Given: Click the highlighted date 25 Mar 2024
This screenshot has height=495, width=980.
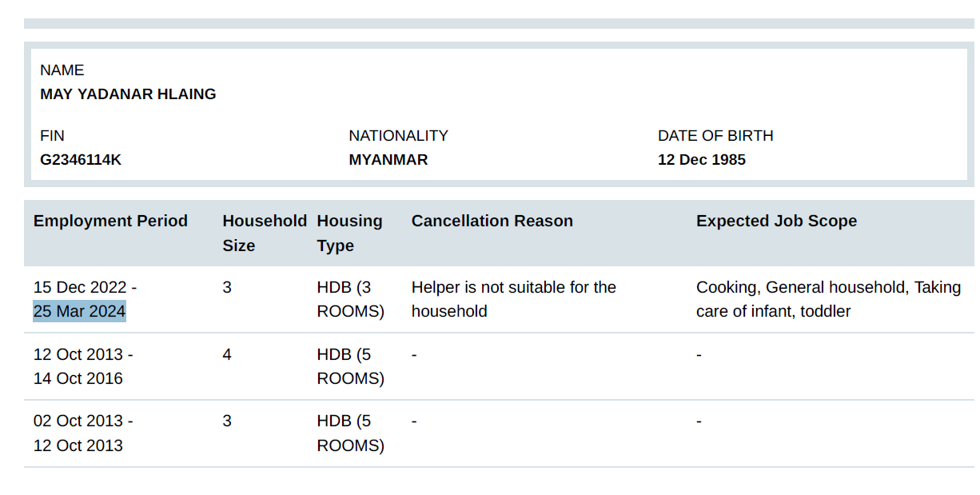Looking at the screenshot, I should pyautogui.click(x=79, y=311).
